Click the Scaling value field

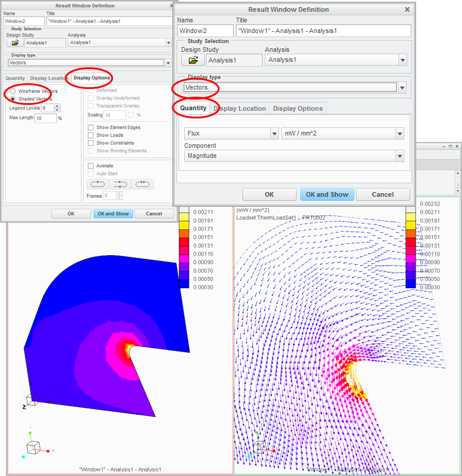click(x=115, y=115)
